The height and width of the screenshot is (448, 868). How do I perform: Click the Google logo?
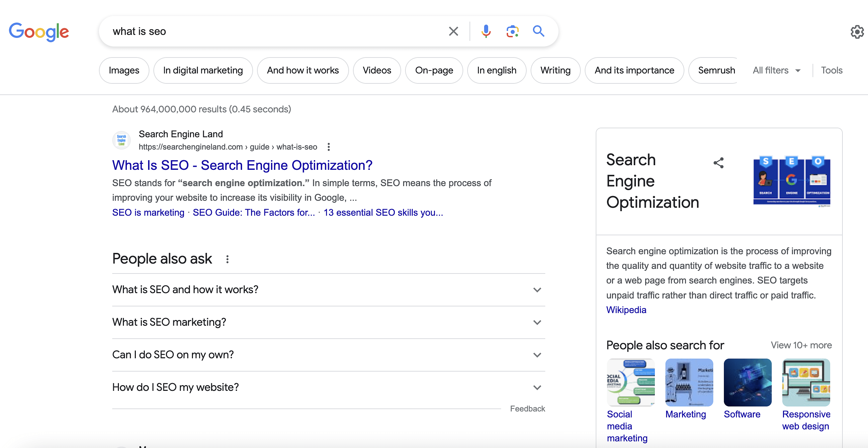(x=39, y=32)
